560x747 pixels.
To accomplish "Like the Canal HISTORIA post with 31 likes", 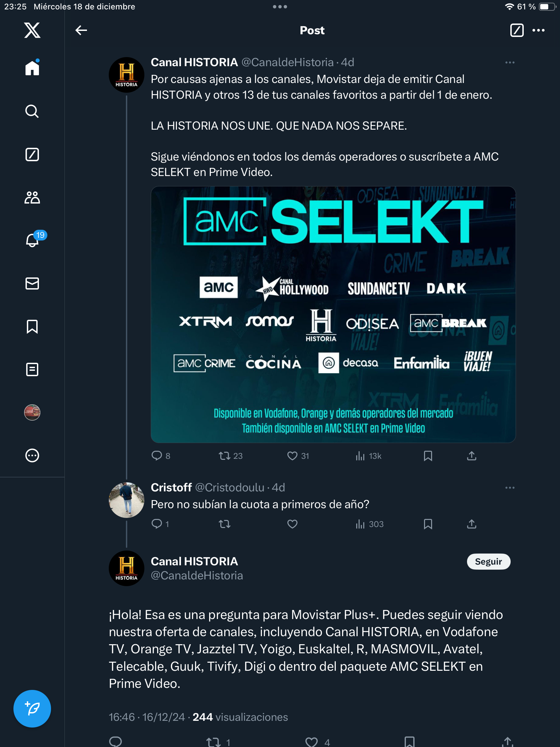I will tap(292, 456).
